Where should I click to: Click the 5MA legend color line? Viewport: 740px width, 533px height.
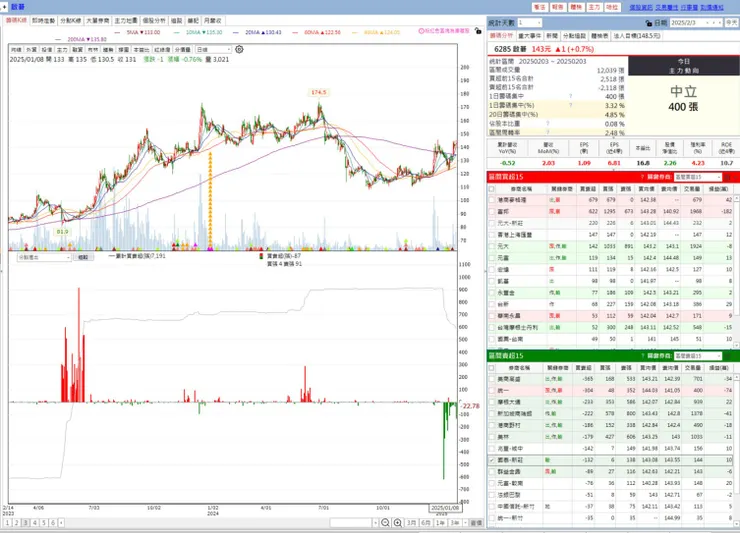click(x=118, y=33)
